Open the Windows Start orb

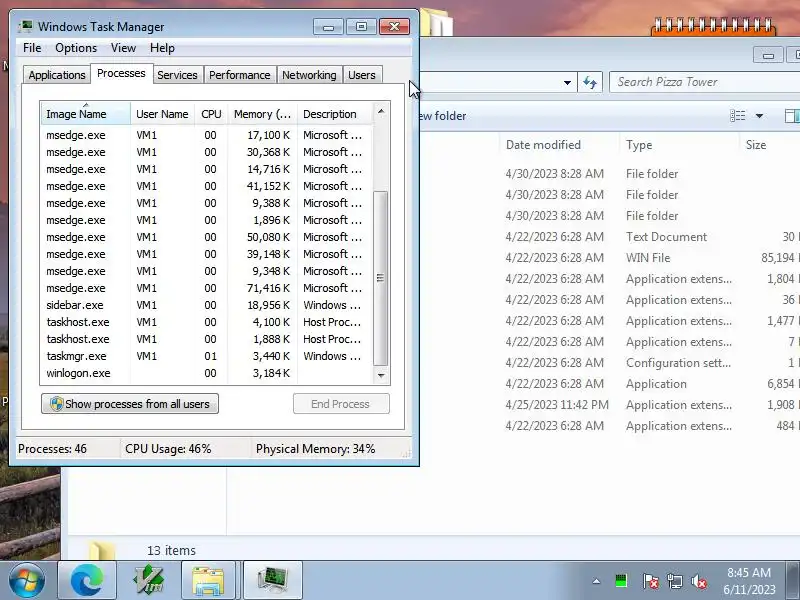(x=27, y=581)
